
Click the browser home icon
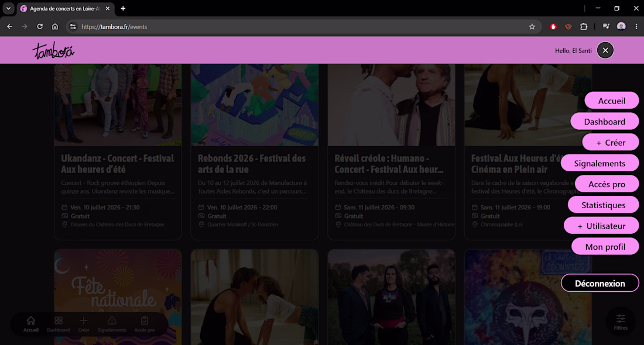click(x=55, y=27)
